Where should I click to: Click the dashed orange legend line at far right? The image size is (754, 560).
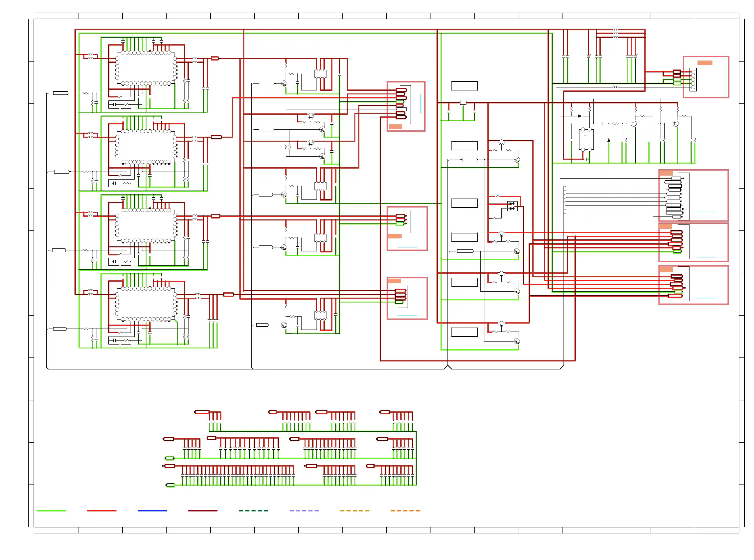tap(405, 511)
